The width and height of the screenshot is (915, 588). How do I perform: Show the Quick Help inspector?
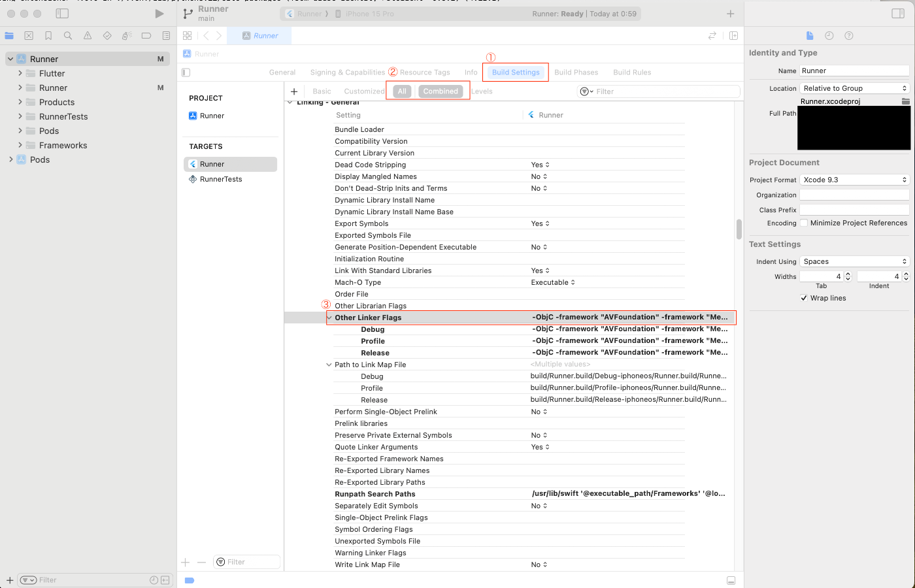849,36
